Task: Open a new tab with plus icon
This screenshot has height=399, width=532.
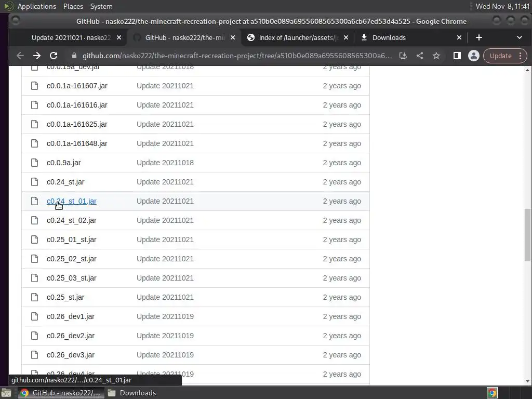Action: [x=478, y=37]
